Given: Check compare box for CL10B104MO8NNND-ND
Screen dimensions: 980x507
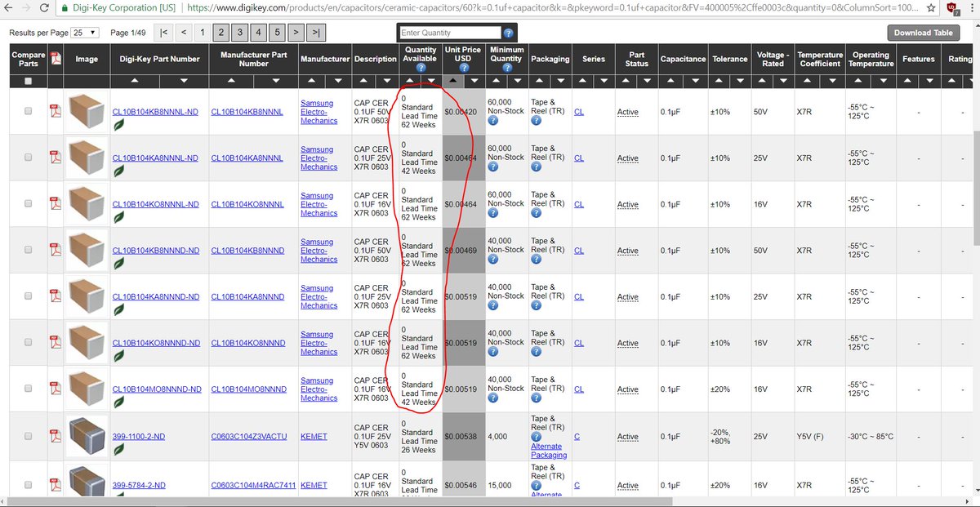Looking at the screenshot, I should click(x=29, y=389).
